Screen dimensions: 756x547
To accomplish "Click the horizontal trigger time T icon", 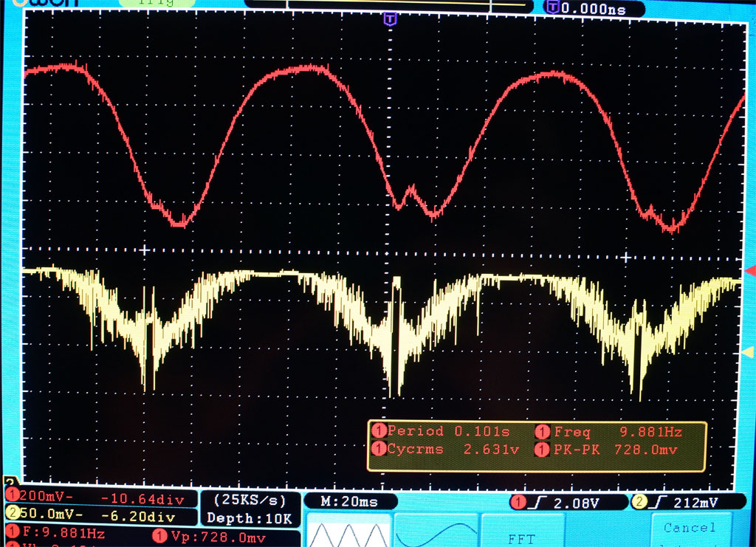I will (551, 8).
